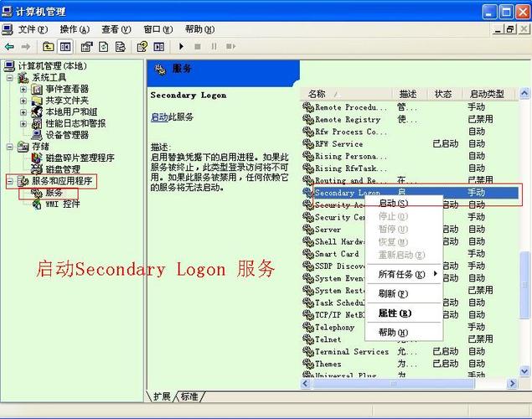Viewport: 532px width, 419px height.
Task: Click the gear icon of Remote Registry
Action: [308, 120]
